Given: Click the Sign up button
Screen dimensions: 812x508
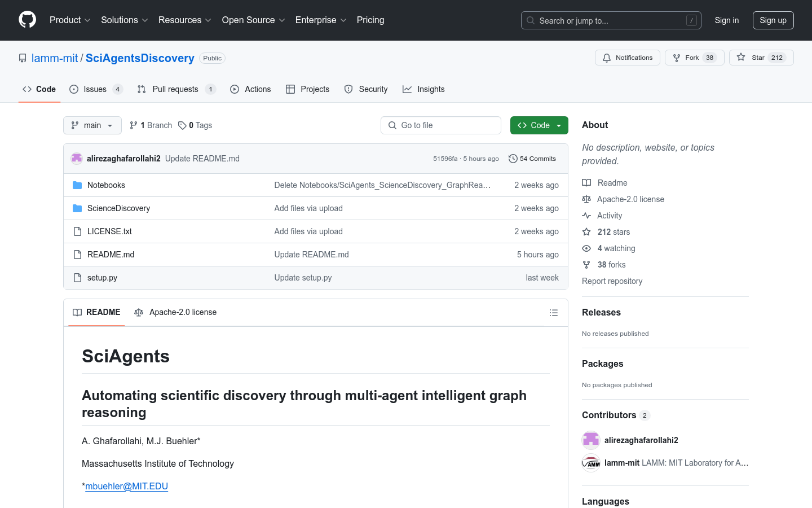Looking at the screenshot, I should pyautogui.click(x=773, y=20).
